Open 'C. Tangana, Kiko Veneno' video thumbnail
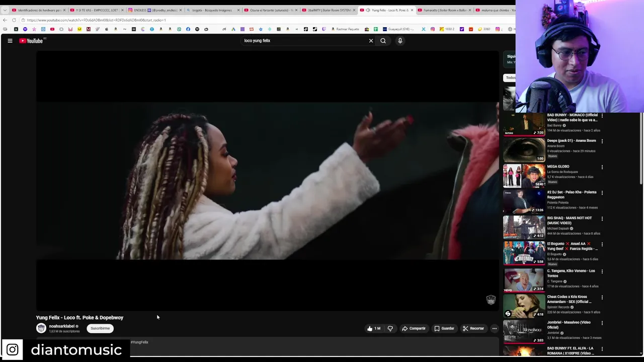The image size is (644, 362). pyautogui.click(x=524, y=280)
